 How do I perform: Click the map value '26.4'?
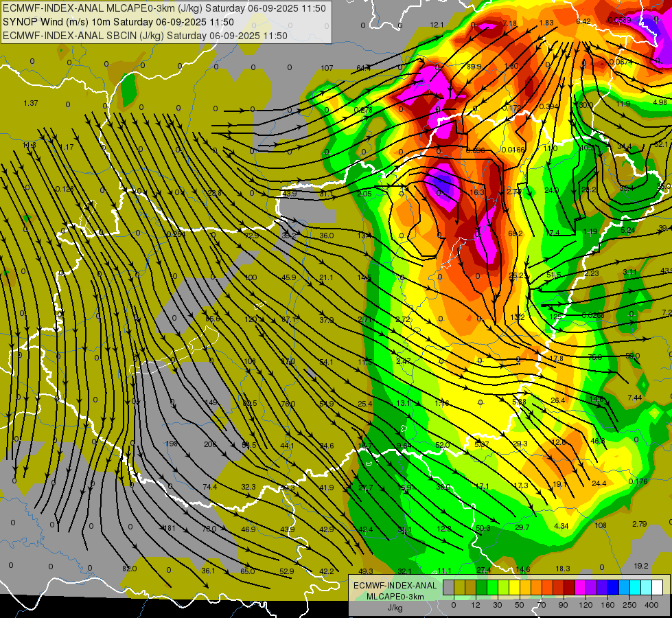coord(557,400)
